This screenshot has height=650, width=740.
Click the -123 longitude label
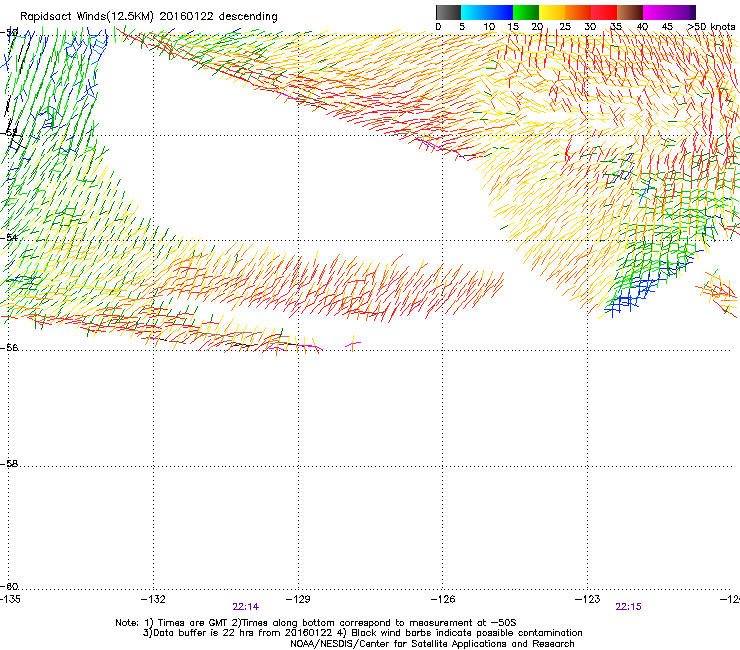click(588, 599)
